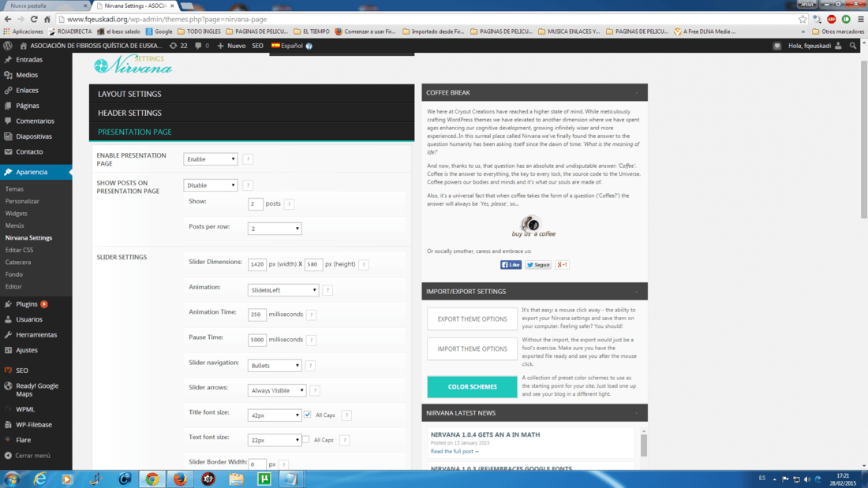Click AdBlock extension icon

(x=832, y=20)
